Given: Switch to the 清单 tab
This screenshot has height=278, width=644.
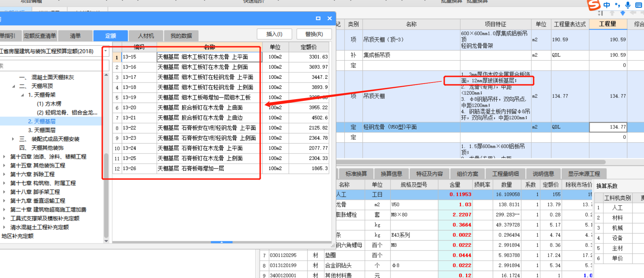Looking at the screenshot, I should pos(75,36).
